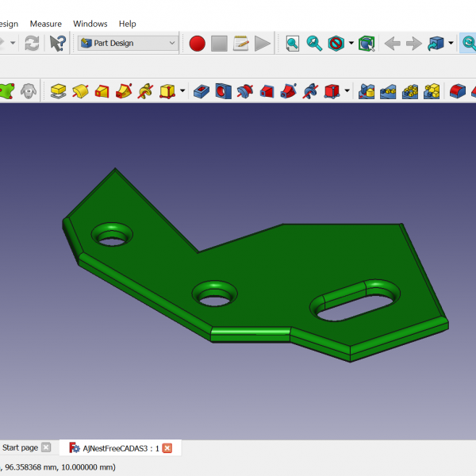Expand the additive primitive dropdown arrow
Image resolution: width=476 pixels, height=476 pixels.
pyautogui.click(x=182, y=91)
